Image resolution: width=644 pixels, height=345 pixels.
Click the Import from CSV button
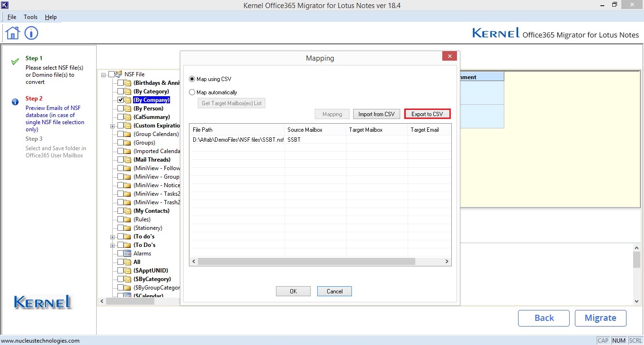(x=376, y=114)
